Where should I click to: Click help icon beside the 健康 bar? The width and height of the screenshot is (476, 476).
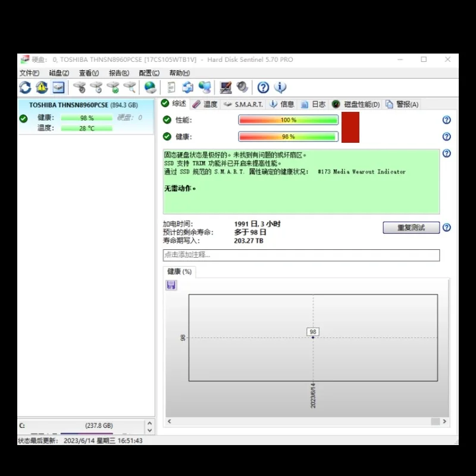pos(447,137)
